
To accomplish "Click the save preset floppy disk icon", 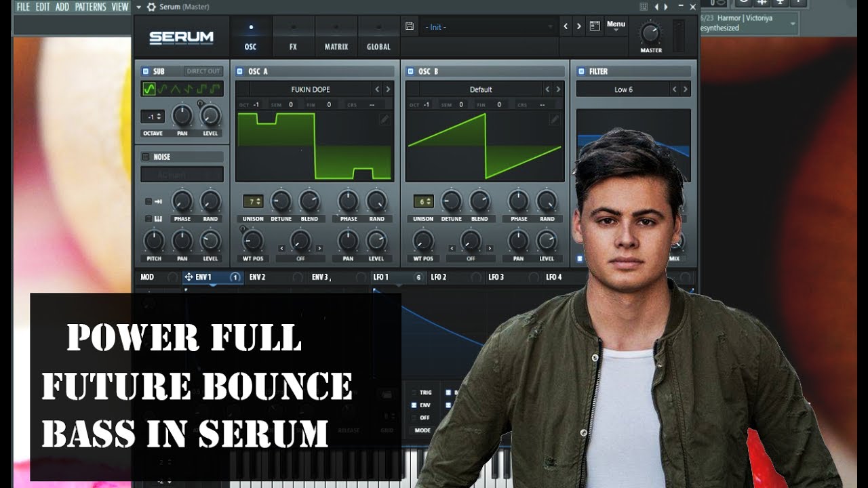I will pos(410,26).
